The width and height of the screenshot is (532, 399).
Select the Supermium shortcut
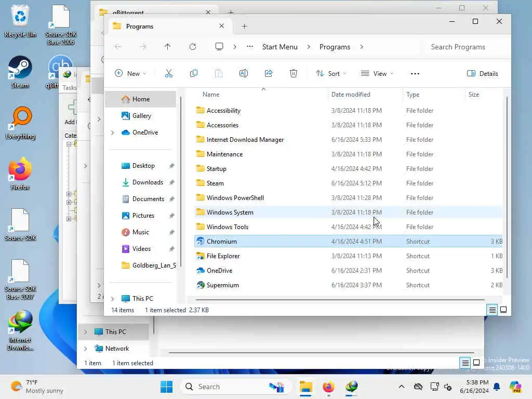(348, 285)
